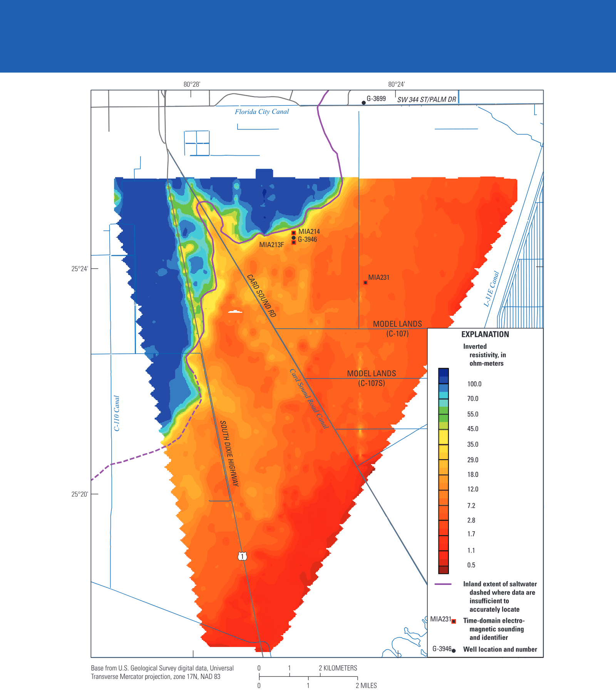The height and width of the screenshot is (693, 616).
Task: Click the MIA214 sounding square marker
Action: (x=293, y=233)
